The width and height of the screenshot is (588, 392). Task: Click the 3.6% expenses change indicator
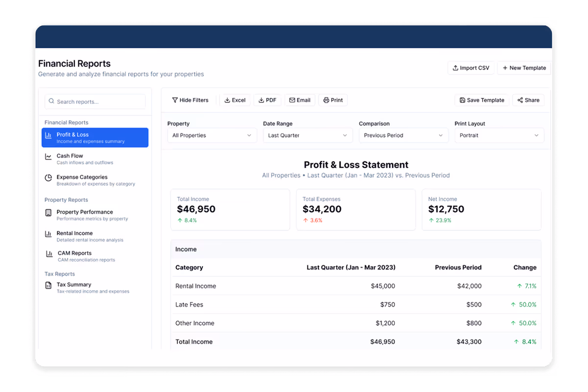(313, 220)
